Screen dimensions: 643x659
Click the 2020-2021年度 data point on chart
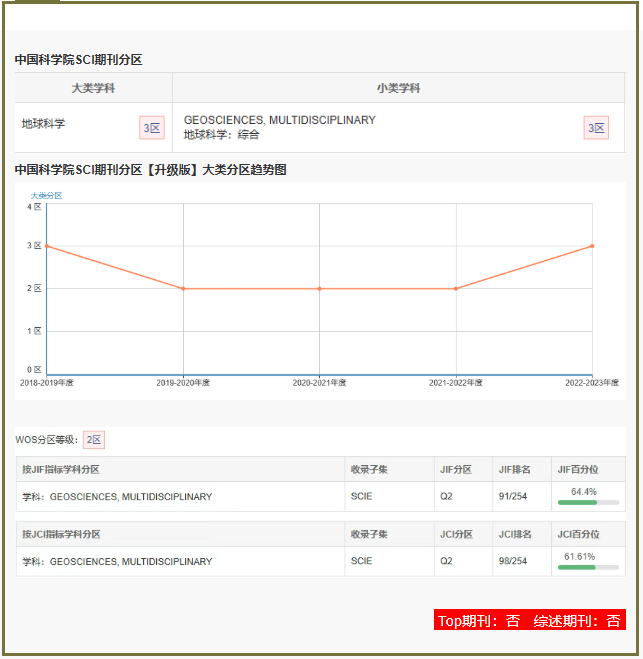point(319,289)
